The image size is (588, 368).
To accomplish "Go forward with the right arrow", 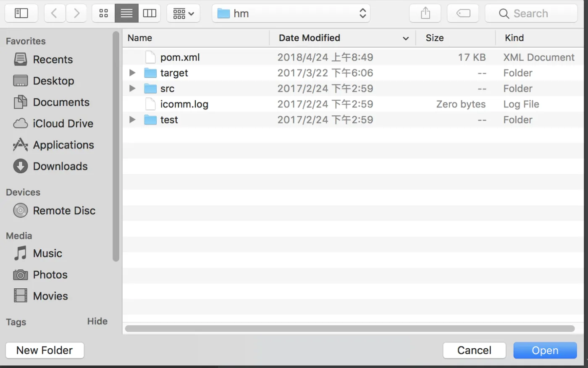I will pyautogui.click(x=76, y=13).
